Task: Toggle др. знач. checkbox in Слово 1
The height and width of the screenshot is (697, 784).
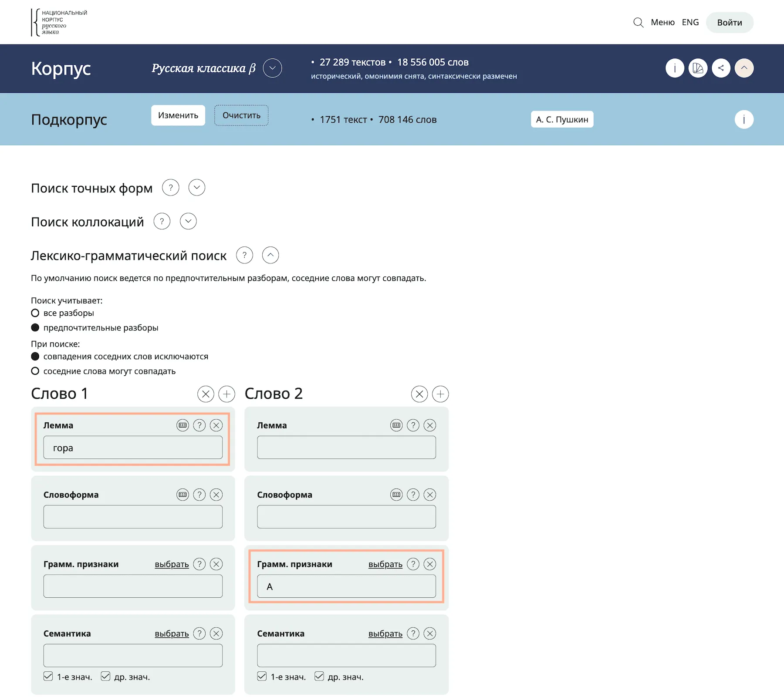Action: click(x=105, y=677)
